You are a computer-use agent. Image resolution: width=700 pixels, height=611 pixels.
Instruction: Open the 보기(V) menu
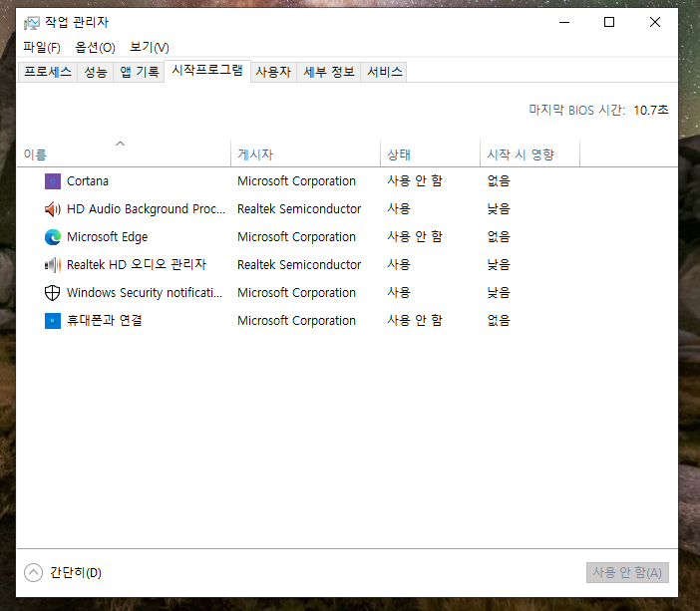(x=150, y=47)
